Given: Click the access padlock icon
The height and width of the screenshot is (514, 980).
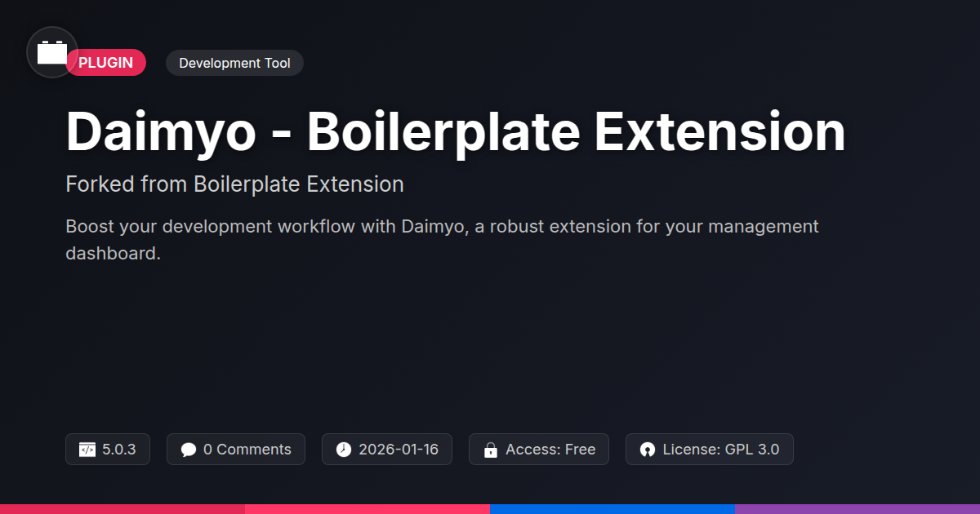Looking at the screenshot, I should (491, 450).
